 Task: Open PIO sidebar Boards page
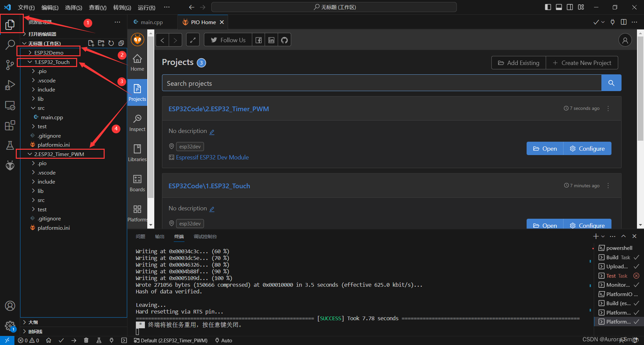pos(137,183)
